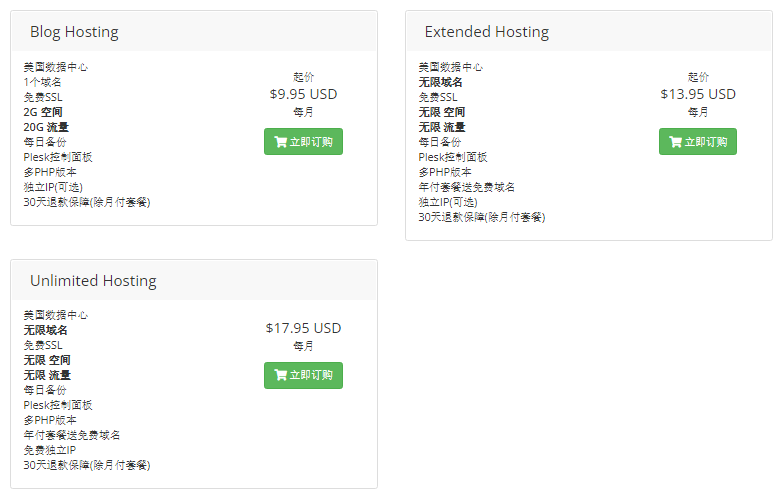Click the Blog Hosting order button
This screenshot has width=779, height=497.
tap(303, 142)
